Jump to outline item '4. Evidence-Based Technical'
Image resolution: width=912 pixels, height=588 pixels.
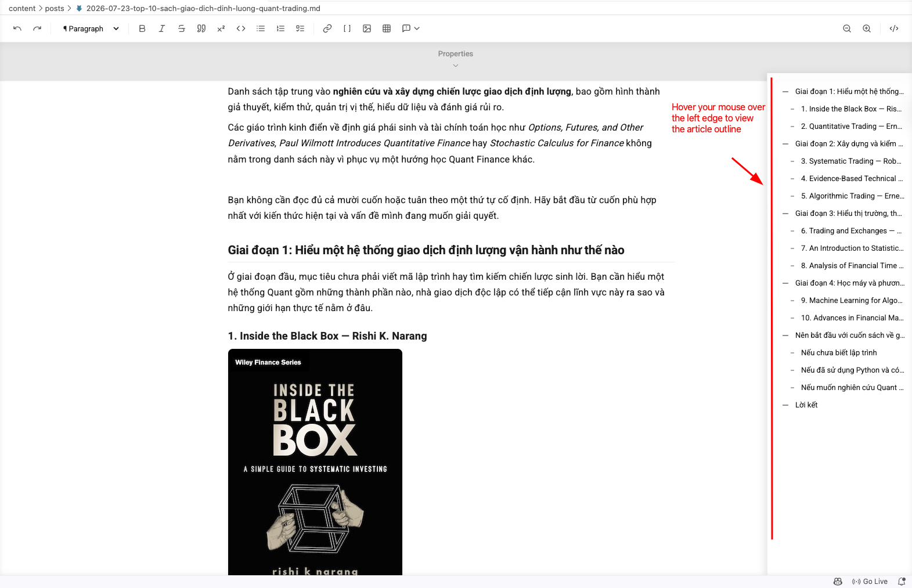point(852,178)
